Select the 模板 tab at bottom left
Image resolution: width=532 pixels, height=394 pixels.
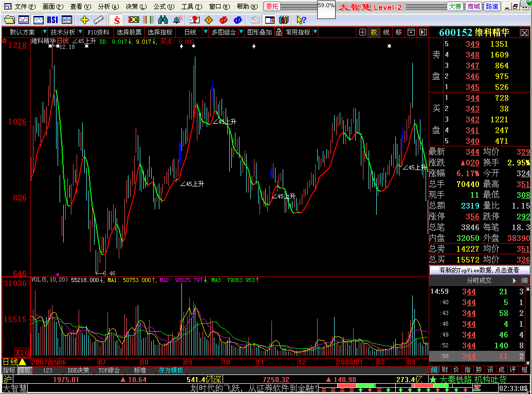click(24, 370)
